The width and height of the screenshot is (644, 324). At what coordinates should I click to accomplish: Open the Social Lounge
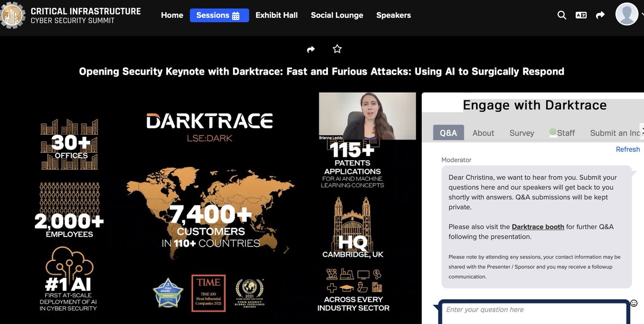pos(337,15)
